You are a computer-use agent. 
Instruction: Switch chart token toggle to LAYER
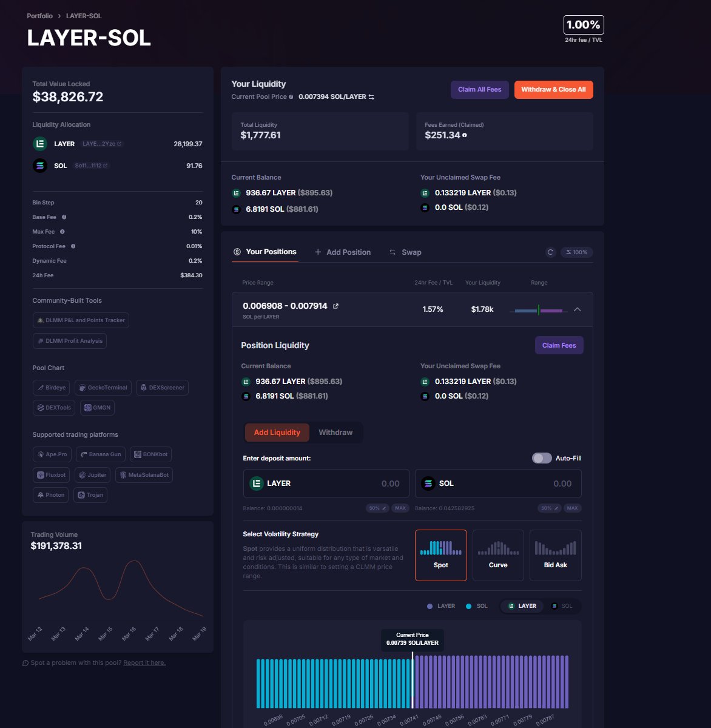point(522,606)
